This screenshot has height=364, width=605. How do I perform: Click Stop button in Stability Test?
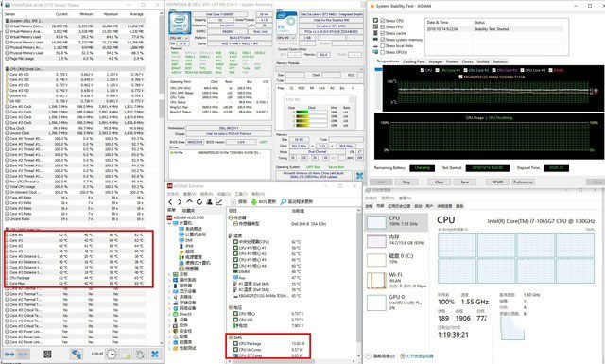tap(406, 182)
